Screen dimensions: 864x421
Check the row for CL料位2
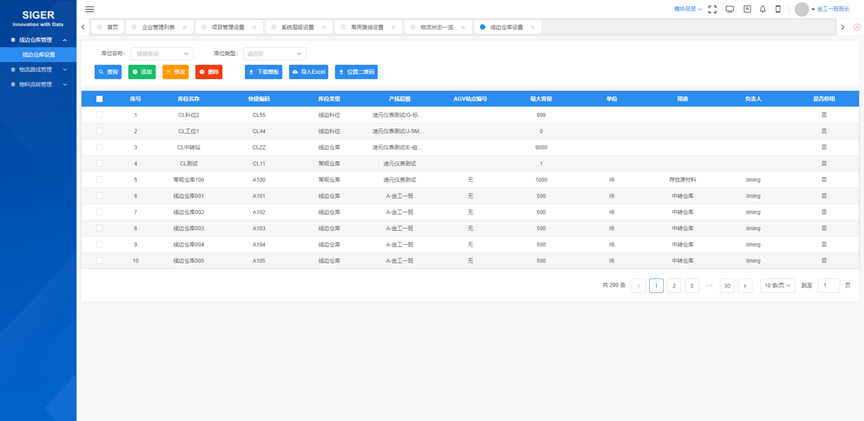pyautogui.click(x=99, y=115)
